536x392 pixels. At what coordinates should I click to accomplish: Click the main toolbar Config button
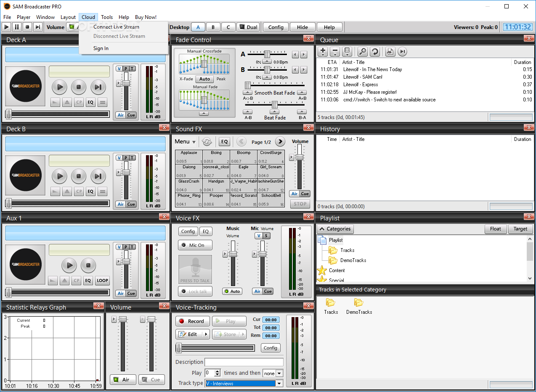point(276,27)
